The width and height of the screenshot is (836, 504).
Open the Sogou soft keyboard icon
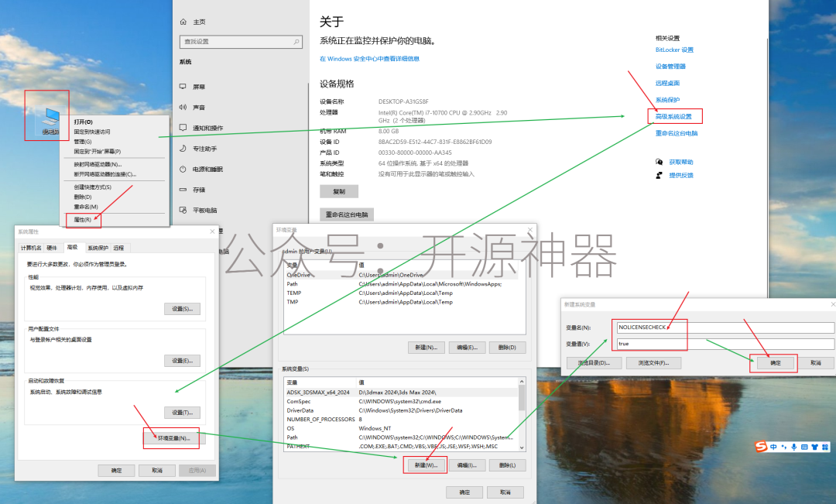pos(805,447)
